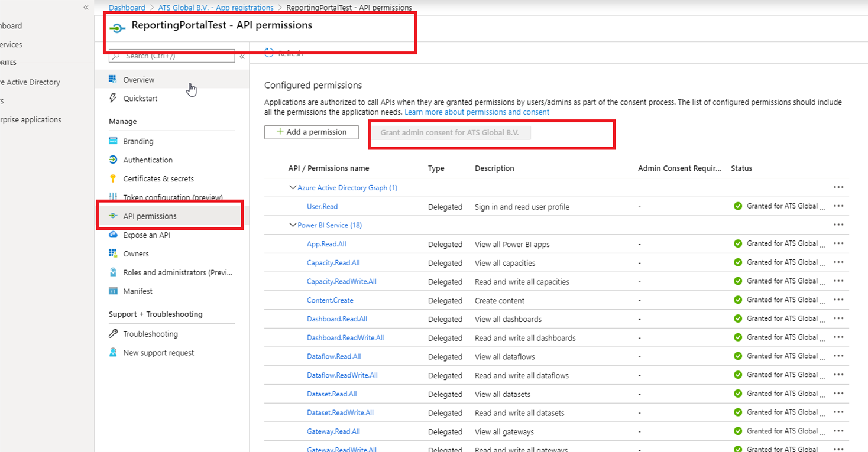Open the App.Read.All permission
Screen dimensions: 868x452
click(326, 244)
